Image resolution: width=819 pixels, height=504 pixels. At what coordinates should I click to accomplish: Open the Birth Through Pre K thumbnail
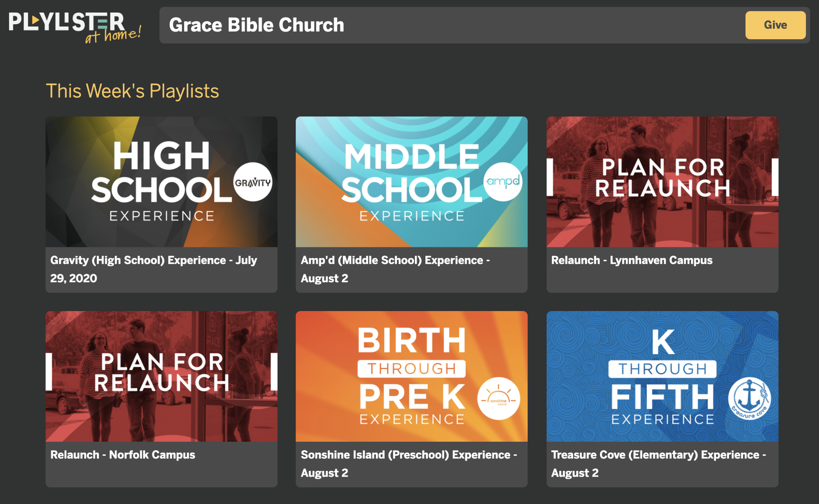412,376
